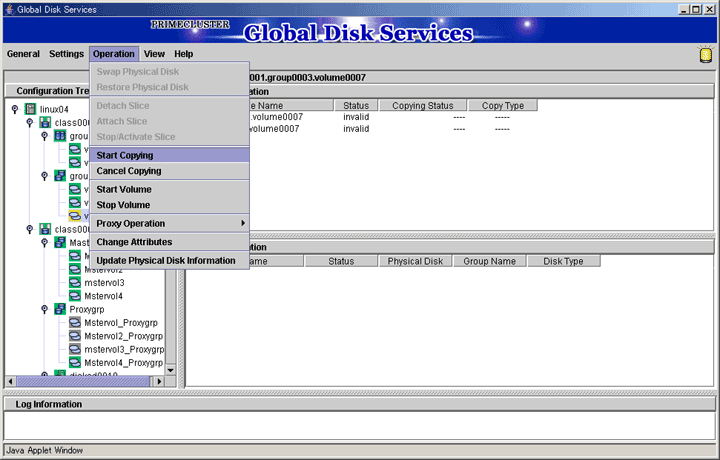Click the Log Information panel header
This screenshot has width=720, height=460.
tap(360, 404)
